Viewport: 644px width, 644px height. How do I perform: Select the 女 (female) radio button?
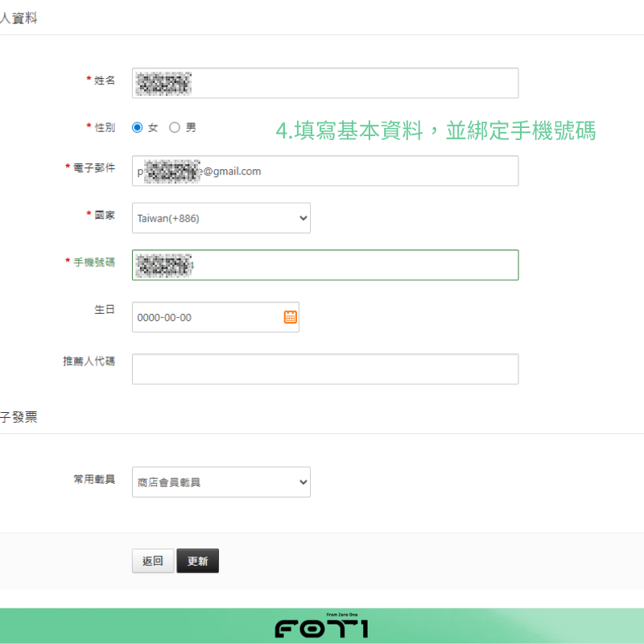pyautogui.click(x=138, y=127)
